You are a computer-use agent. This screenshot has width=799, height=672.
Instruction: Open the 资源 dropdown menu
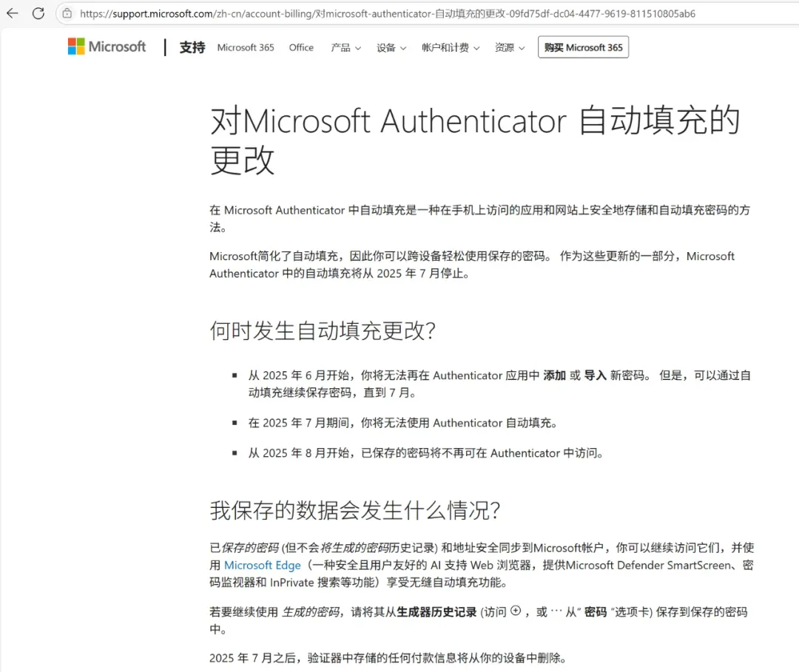(510, 47)
